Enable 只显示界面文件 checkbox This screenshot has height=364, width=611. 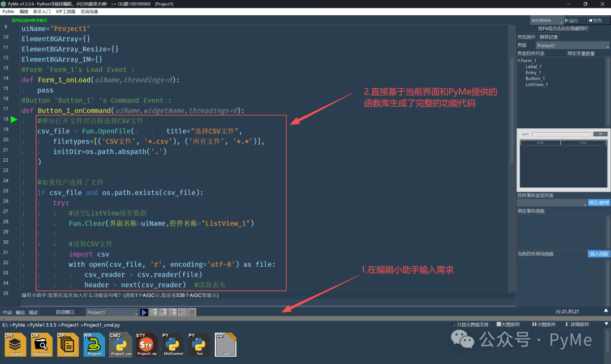454,325
